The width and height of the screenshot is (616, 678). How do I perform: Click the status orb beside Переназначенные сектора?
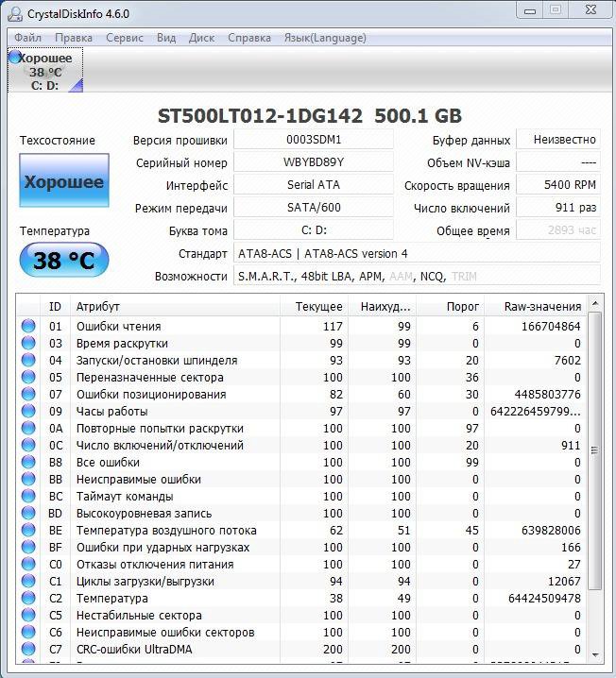point(28,378)
